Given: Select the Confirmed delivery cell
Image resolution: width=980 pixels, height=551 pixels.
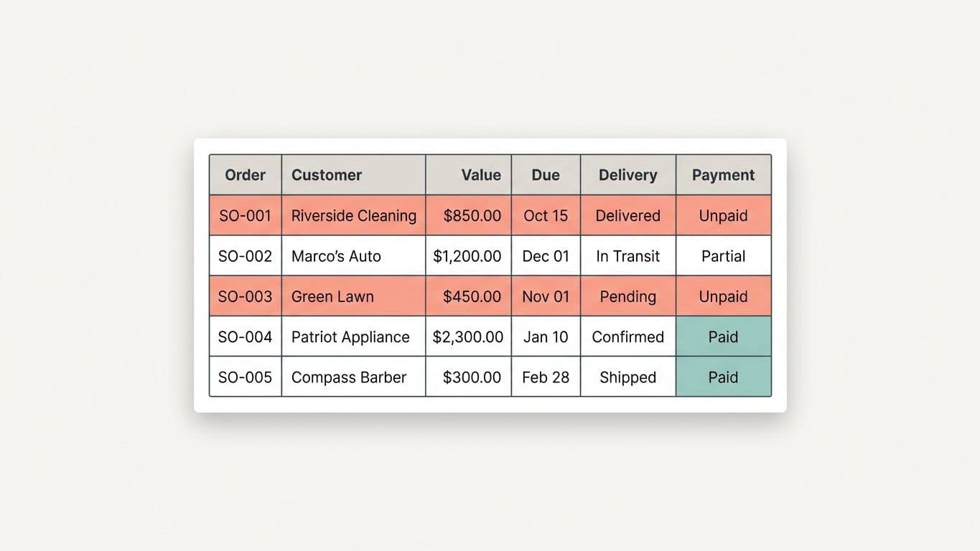Looking at the screenshot, I should [628, 336].
